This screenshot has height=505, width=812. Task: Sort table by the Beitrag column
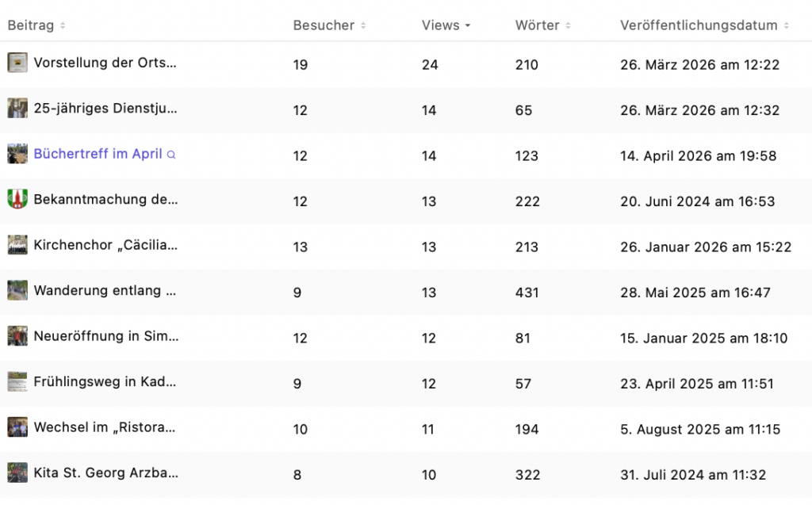click(31, 25)
